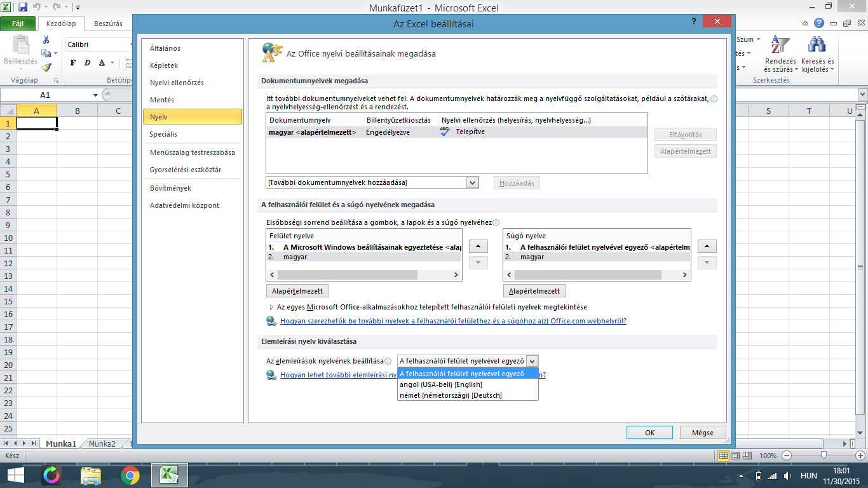This screenshot has width=868, height=488.
Task: Open Windows Start menu
Action: [15, 475]
